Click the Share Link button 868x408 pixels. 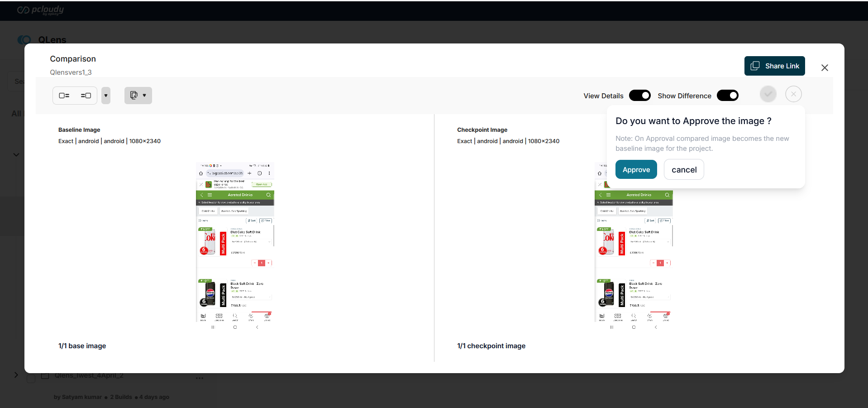point(774,66)
